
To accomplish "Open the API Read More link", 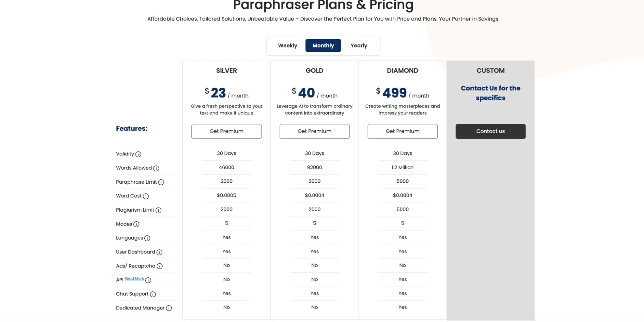I will [x=134, y=279].
